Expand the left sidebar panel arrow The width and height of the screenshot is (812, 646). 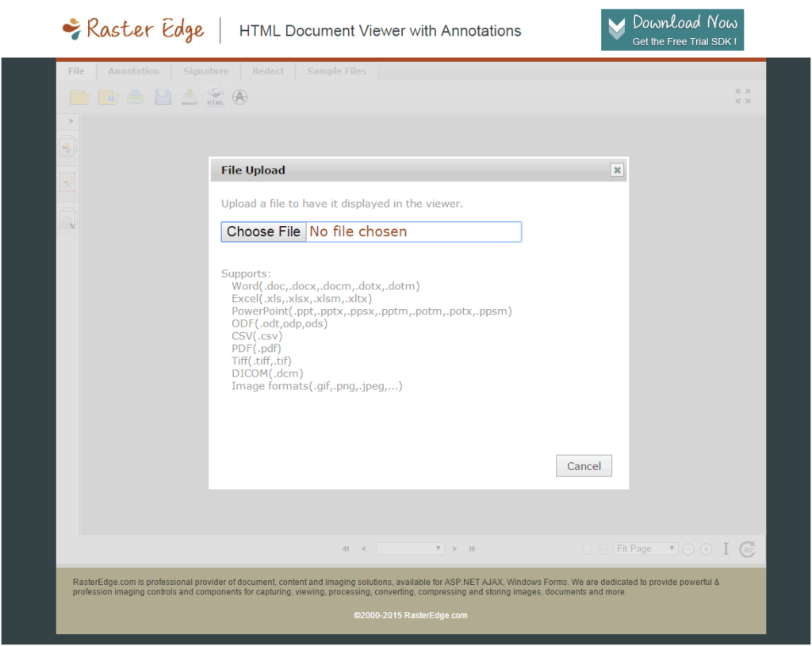(x=71, y=121)
